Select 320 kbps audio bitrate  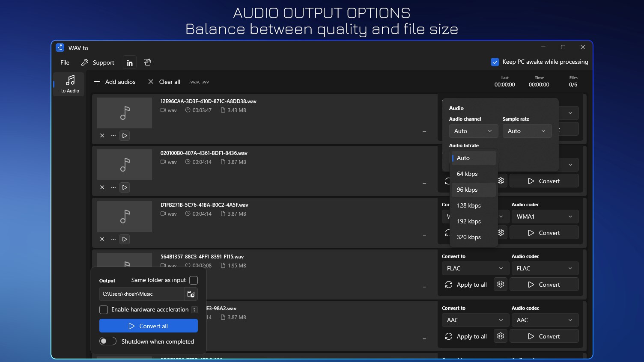coord(468,237)
